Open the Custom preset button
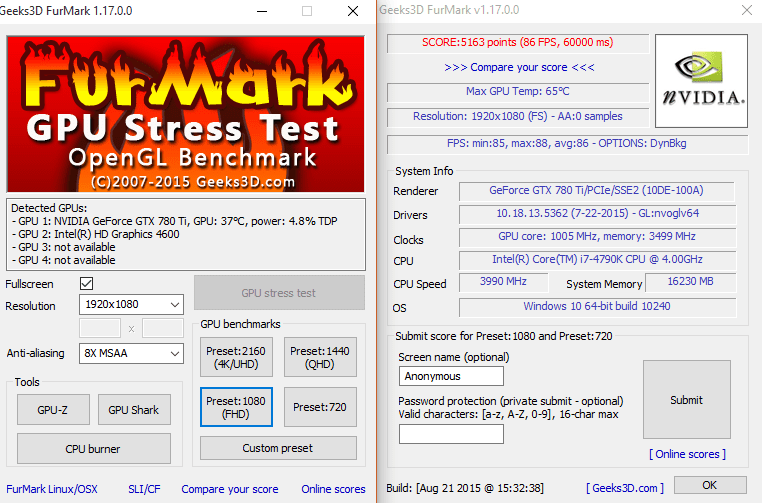762x503 pixels. (278, 448)
